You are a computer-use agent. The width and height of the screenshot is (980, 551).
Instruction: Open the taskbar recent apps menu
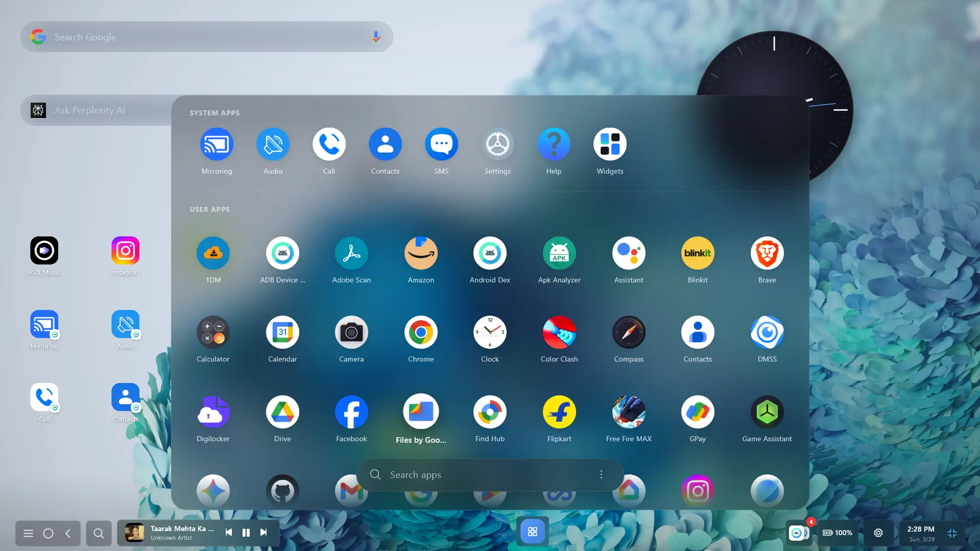click(x=28, y=533)
